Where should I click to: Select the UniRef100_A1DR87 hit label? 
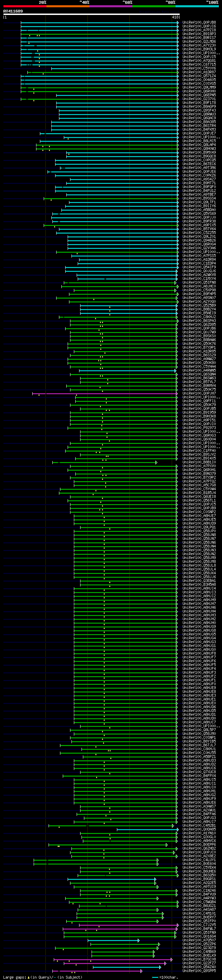point(199,72)
